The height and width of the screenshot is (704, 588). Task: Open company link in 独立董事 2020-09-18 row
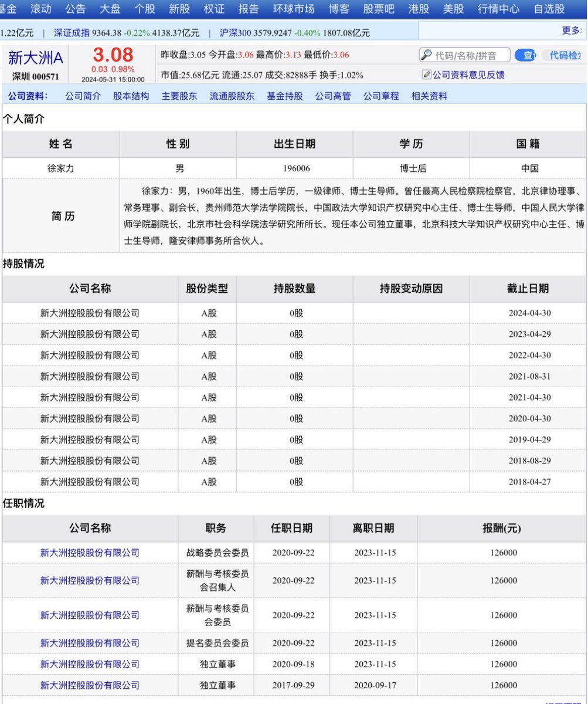[x=90, y=664]
